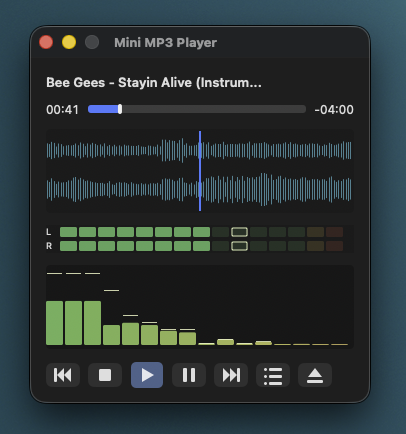Click the lower waveform channel display
The image size is (406, 434).
click(199, 189)
